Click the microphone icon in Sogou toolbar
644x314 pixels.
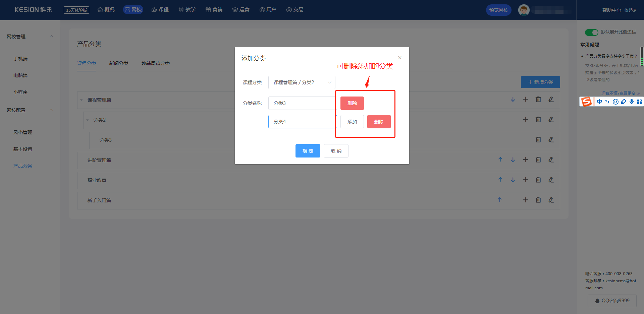(631, 102)
